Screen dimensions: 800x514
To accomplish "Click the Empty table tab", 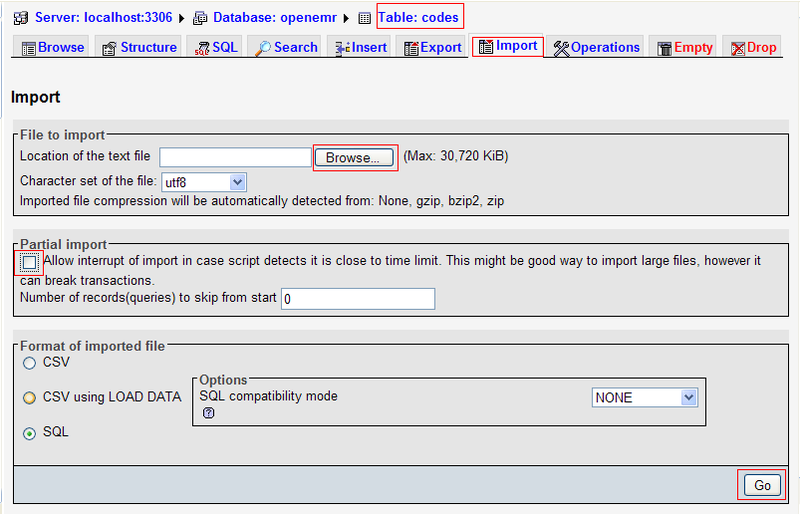I will (x=684, y=47).
